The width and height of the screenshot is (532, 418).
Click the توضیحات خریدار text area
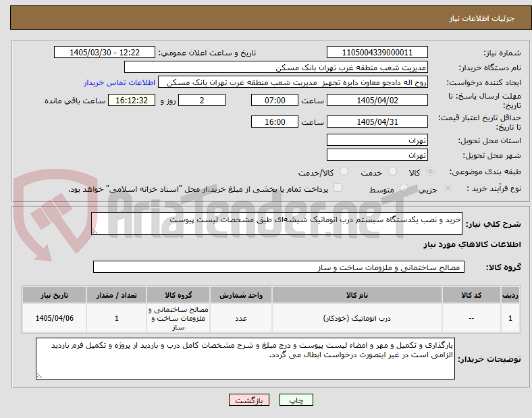click(245, 359)
